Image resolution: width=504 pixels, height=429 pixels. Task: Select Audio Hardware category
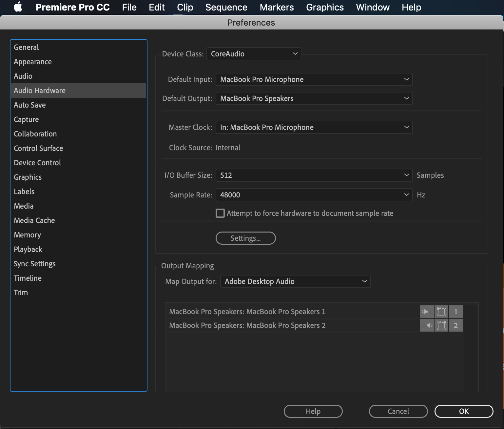tap(79, 91)
